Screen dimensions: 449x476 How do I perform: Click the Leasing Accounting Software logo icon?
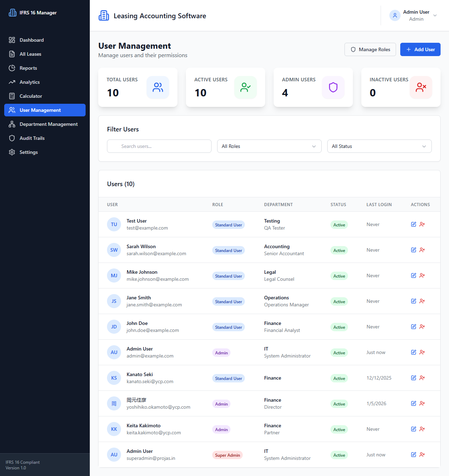(x=104, y=15)
